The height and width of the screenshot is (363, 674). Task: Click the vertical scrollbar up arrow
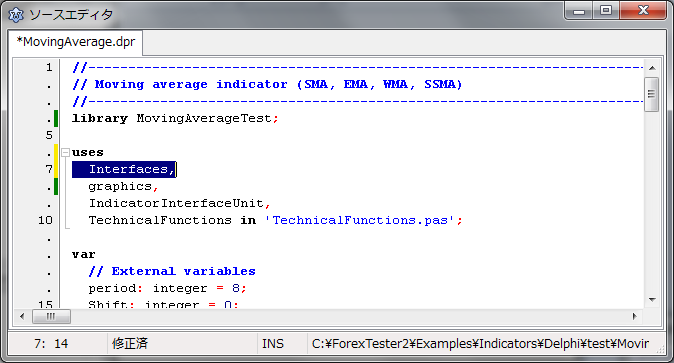(x=652, y=68)
